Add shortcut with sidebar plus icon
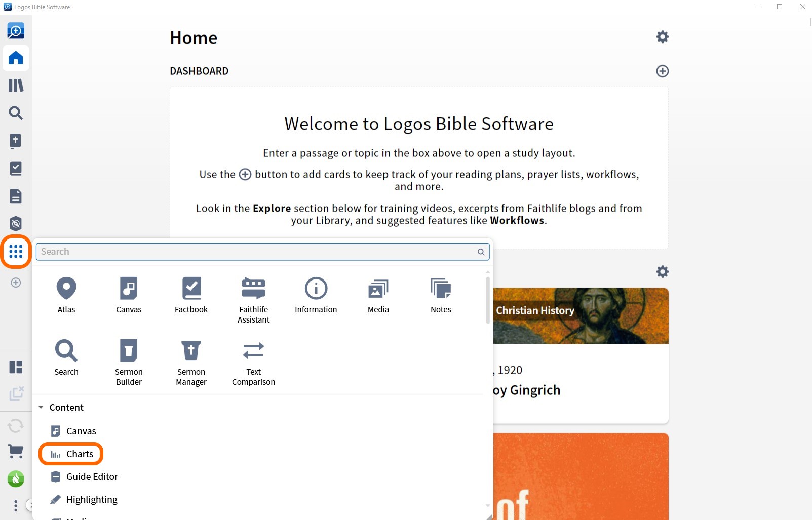Screen dimensions: 812x520 click(16, 283)
